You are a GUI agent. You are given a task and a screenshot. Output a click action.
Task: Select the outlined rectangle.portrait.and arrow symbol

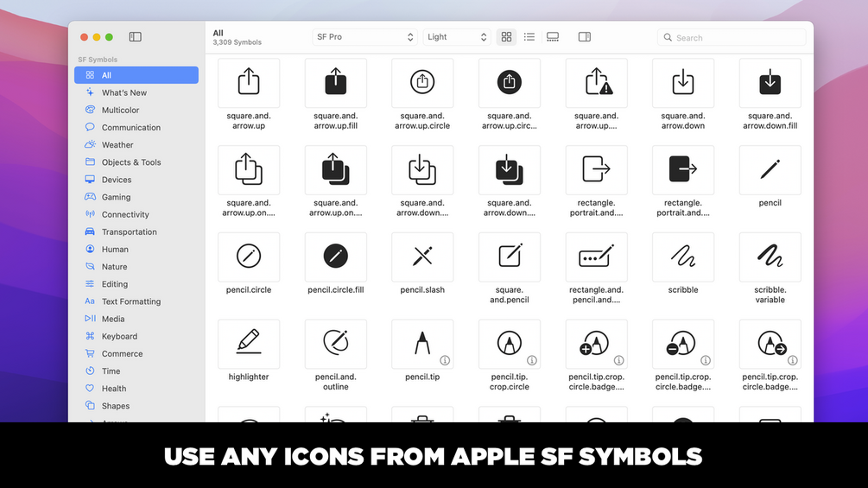[596, 170]
